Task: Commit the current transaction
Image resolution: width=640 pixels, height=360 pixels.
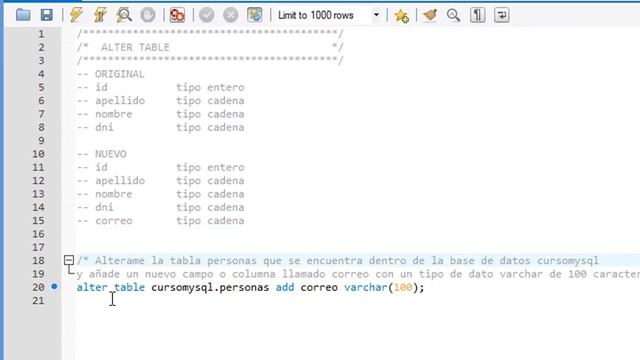Action: (x=207, y=15)
